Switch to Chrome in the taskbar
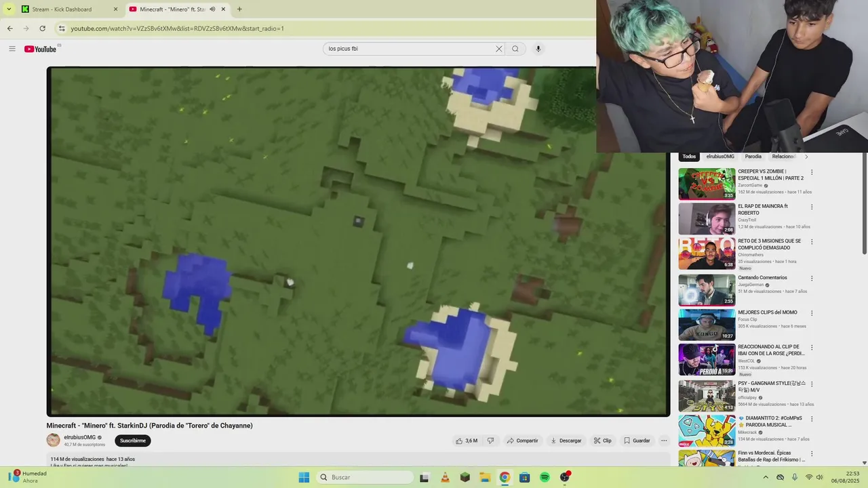 (505, 477)
